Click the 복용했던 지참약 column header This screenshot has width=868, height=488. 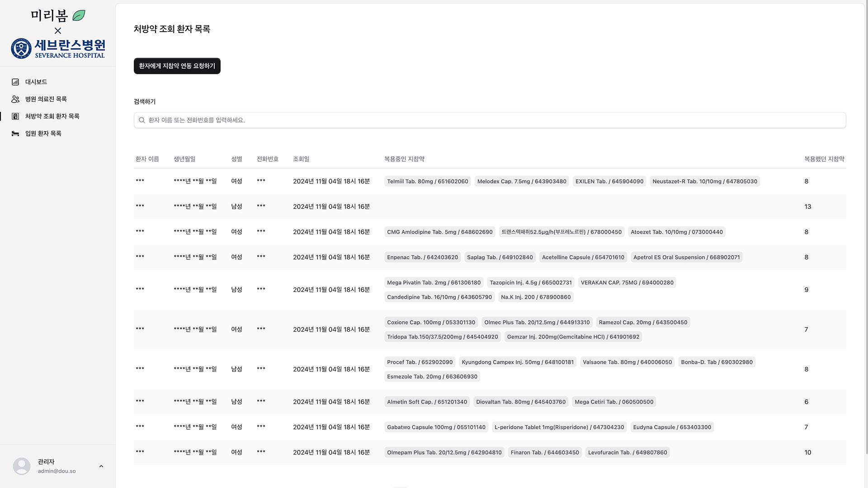point(824,159)
